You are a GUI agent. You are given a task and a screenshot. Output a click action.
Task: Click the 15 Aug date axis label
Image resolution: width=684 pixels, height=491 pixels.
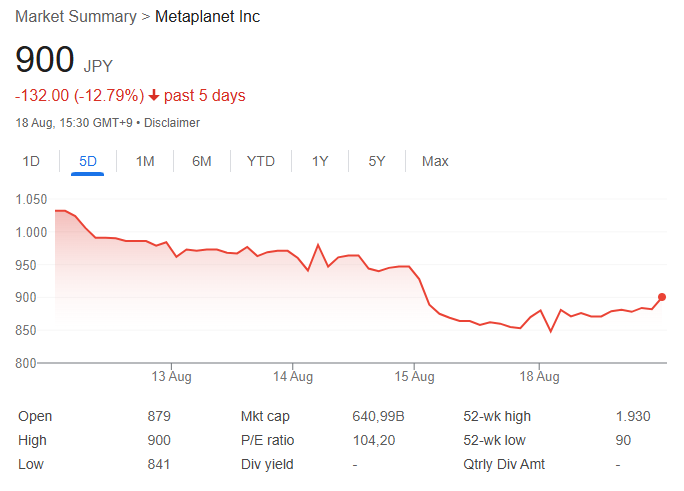click(415, 377)
